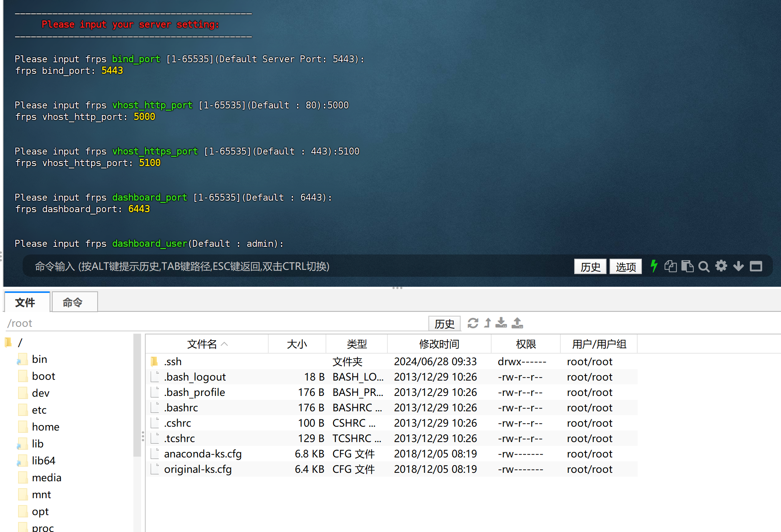Upload a file using the upload icon
781x532 pixels.
click(518, 323)
